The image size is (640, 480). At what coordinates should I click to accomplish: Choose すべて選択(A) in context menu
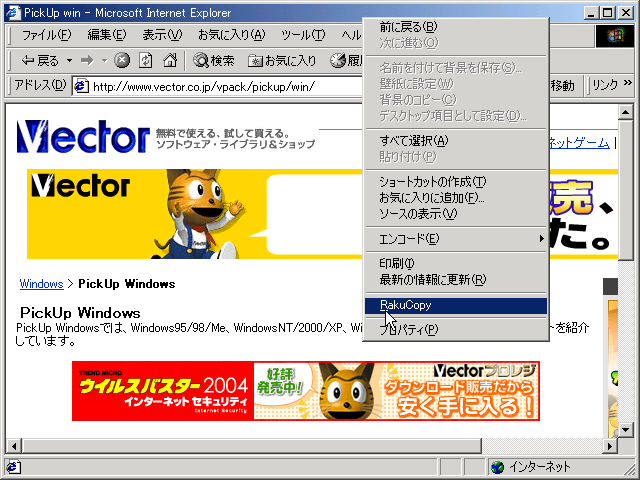(456, 141)
